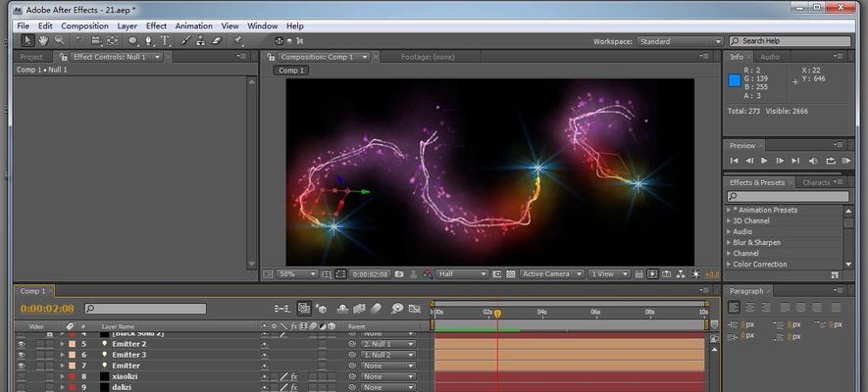Screen dimensions: 868x392
Task: Jump to first frame in Preview panel
Action: pos(734,161)
